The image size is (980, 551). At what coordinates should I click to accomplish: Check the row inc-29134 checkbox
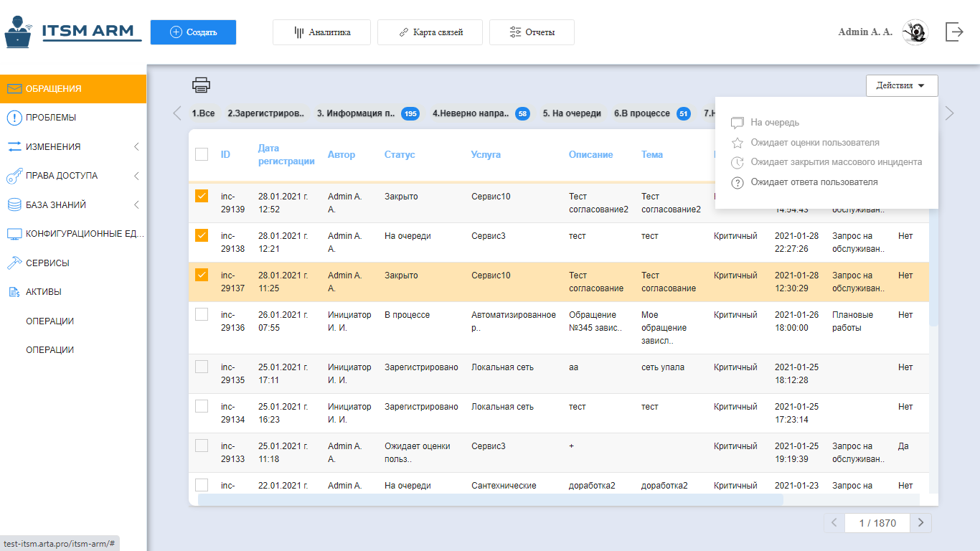(202, 406)
